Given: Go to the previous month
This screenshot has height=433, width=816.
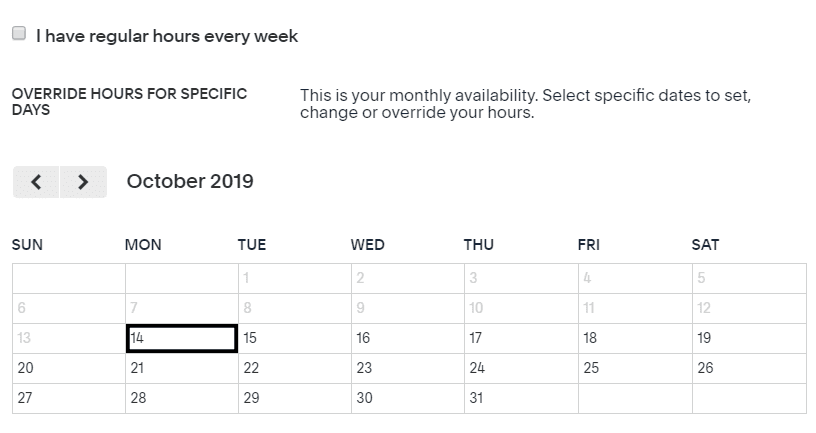Looking at the screenshot, I should point(36,182).
